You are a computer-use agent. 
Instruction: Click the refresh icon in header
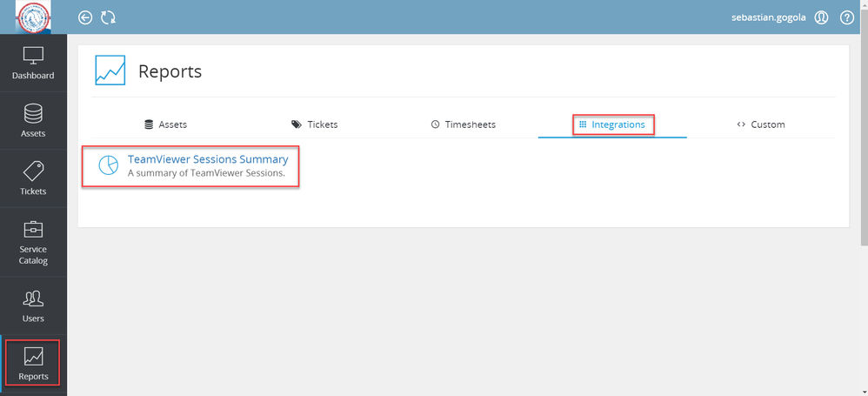[108, 17]
